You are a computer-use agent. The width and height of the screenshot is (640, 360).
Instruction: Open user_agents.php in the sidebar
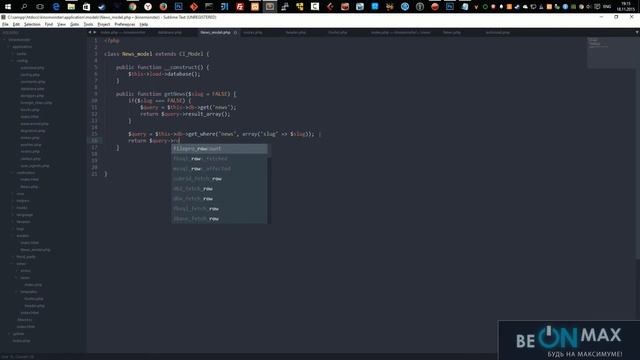35,166
